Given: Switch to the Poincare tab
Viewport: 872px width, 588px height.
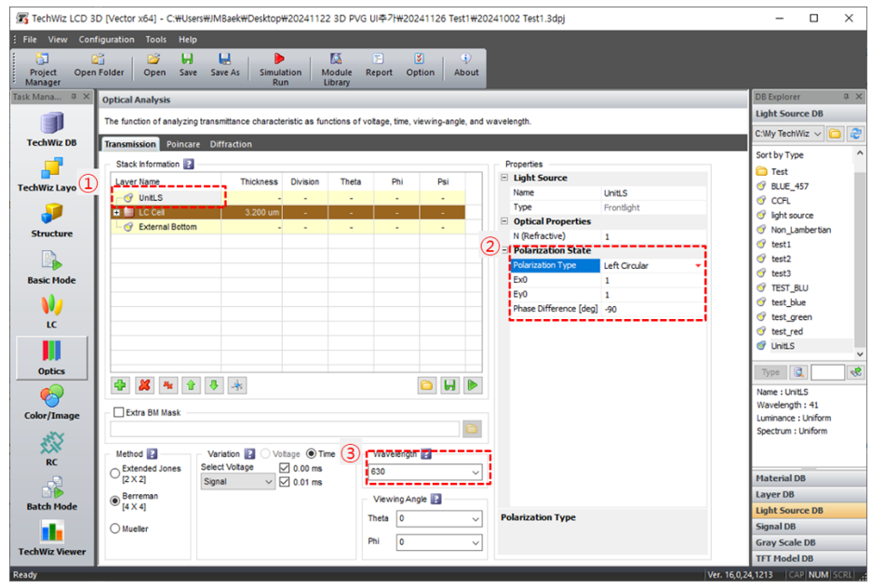Looking at the screenshot, I should 182,144.
